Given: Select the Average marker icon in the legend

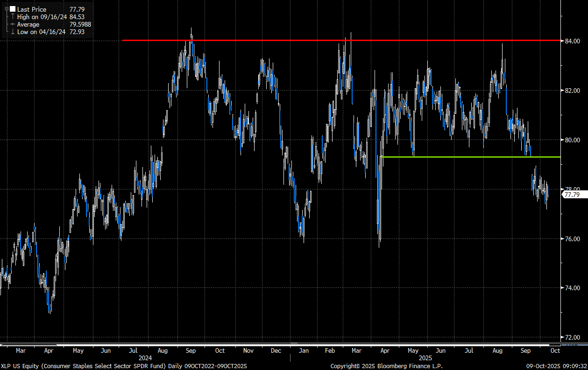Looking at the screenshot, I should click(13, 24).
